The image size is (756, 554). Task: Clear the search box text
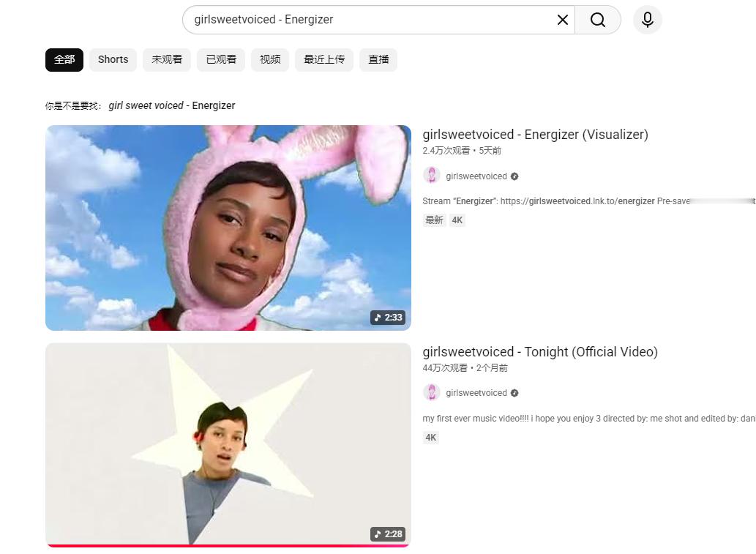(562, 20)
